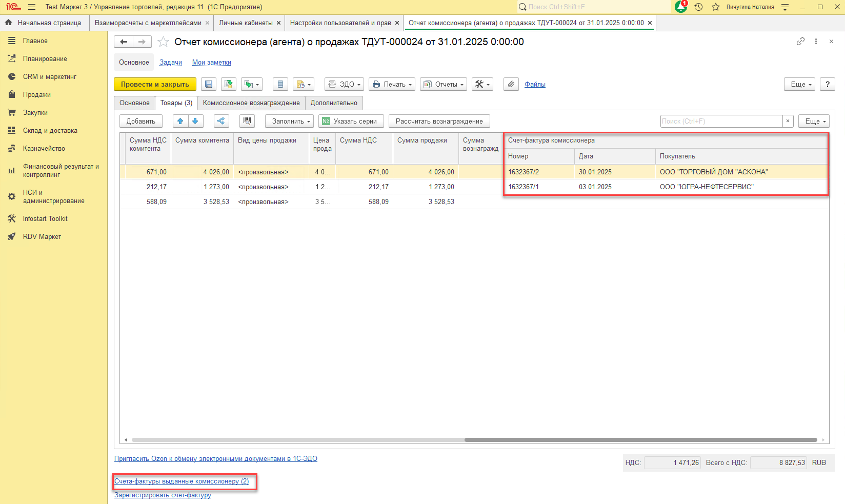This screenshot has height=504, width=845.
Task: Add document to favorites with the star
Action: click(163, 42)
